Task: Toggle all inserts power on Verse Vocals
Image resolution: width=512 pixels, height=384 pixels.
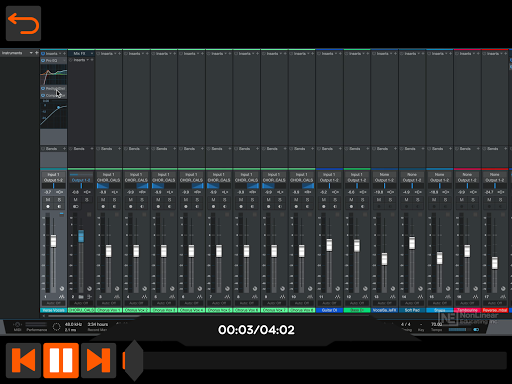Action: tap(43, 53)
